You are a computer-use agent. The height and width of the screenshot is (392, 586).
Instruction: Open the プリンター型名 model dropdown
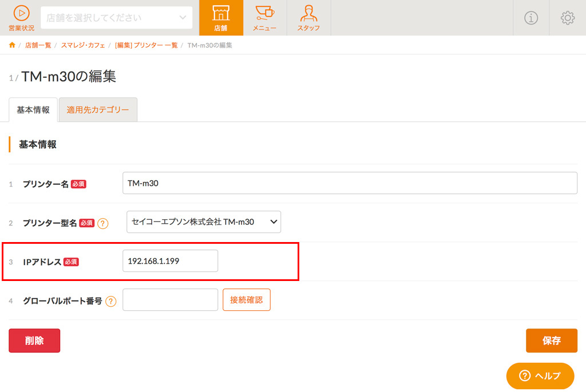point(203,222)
